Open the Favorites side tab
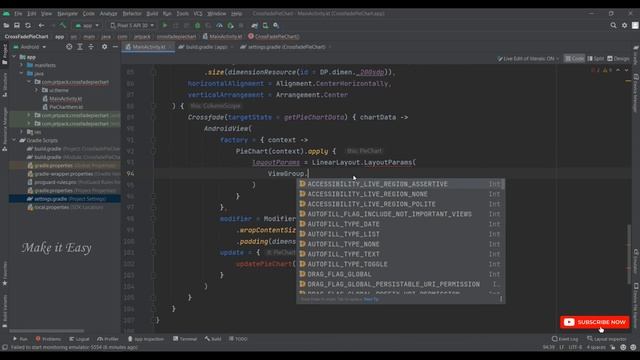This screenshot has width=640, height=360. (x=4, y=273)
